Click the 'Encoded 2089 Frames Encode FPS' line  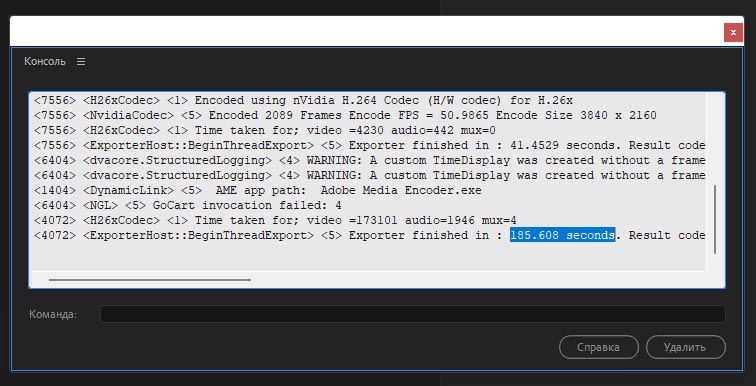pyautogui.click(x=345, y=116)
